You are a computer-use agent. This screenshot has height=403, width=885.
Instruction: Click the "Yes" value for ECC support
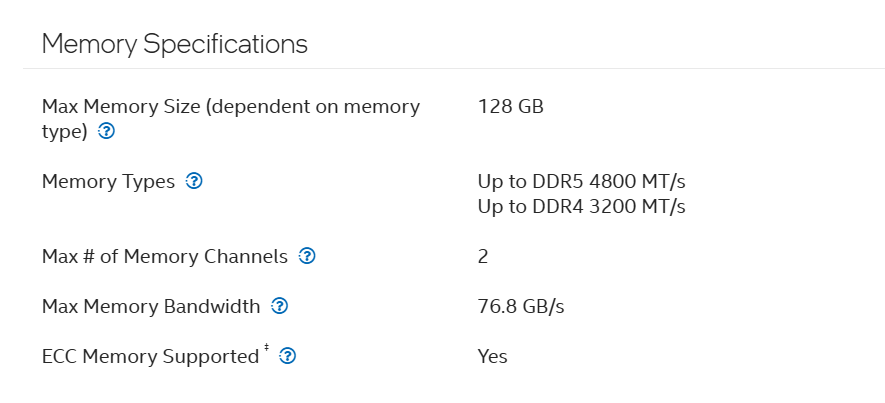pos(492,356)
